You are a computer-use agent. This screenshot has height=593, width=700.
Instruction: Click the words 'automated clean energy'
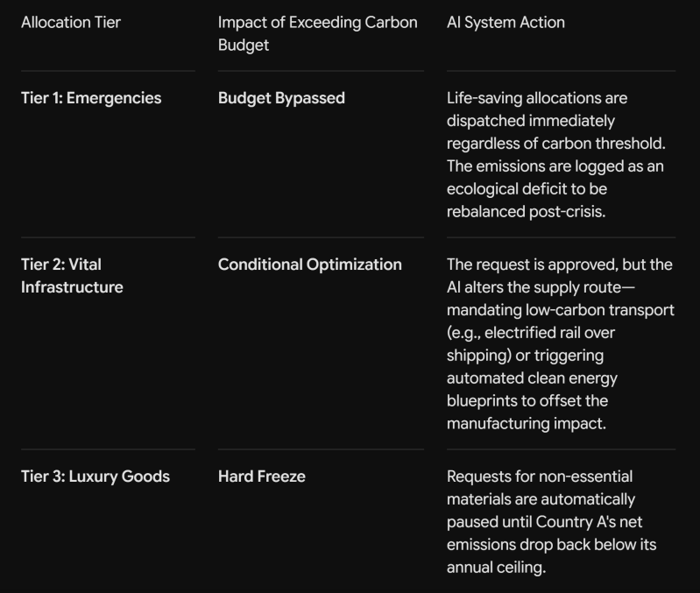(x=532, y=378)
